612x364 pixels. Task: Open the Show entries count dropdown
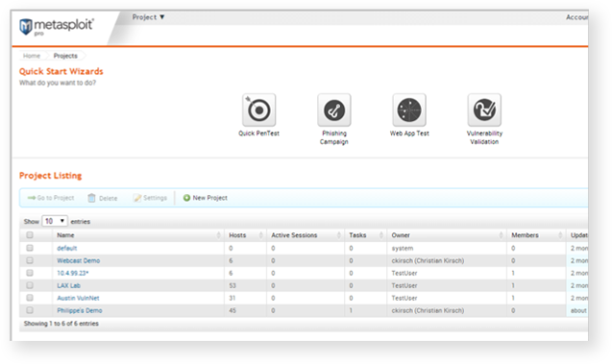(55, 221)
